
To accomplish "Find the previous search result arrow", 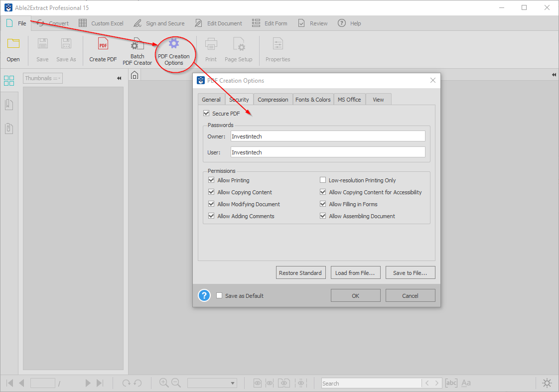I will click(x=427, y=383).
